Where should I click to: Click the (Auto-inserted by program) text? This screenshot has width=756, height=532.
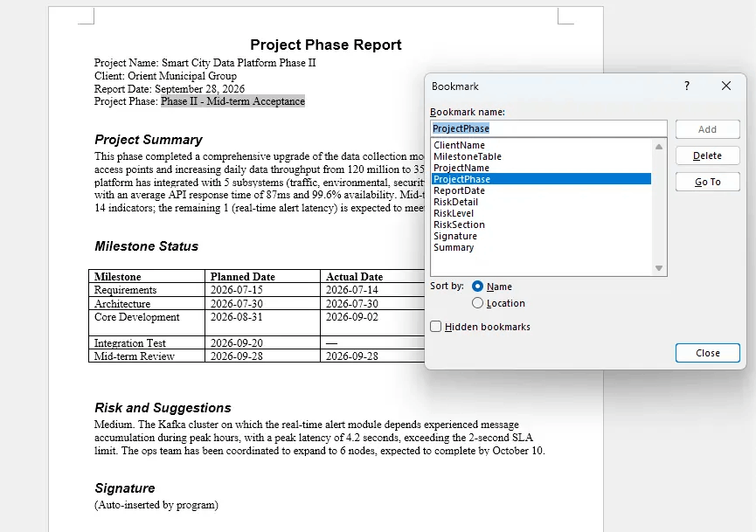point(156,505)
